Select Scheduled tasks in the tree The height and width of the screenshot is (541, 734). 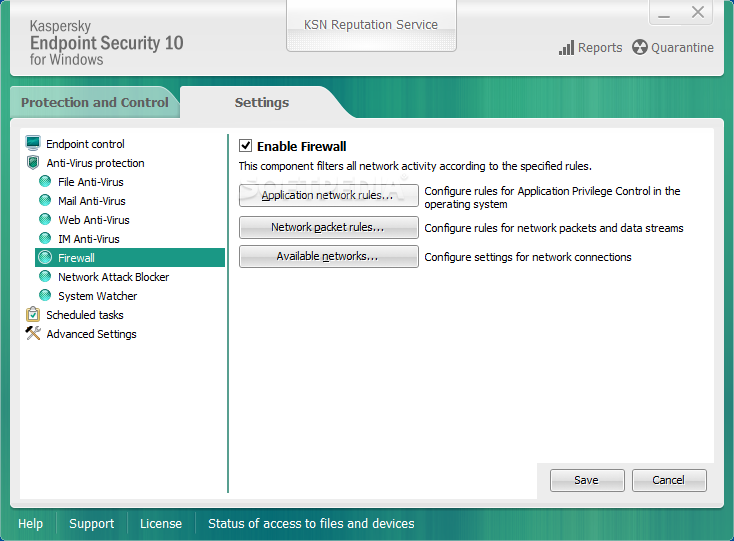point(85,315)
